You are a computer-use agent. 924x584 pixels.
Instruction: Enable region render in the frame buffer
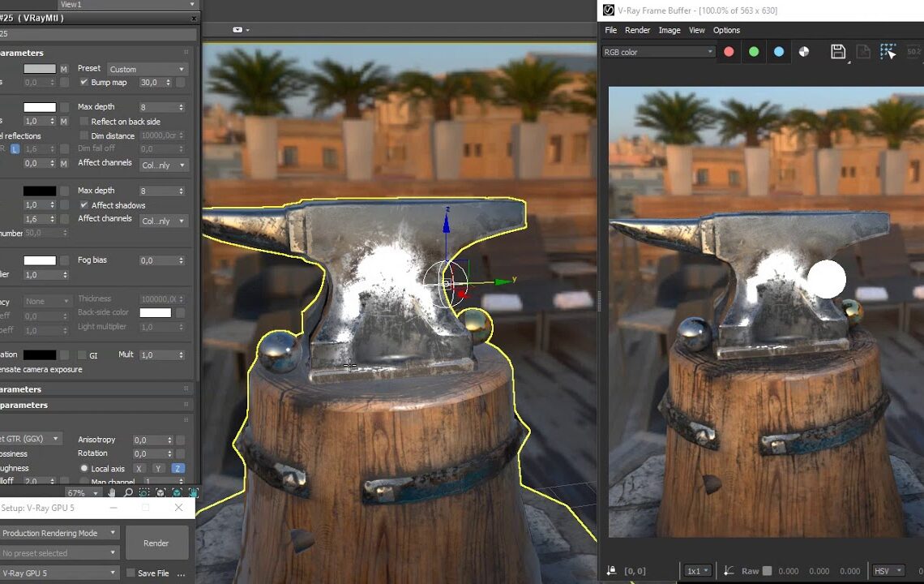pyautogui.click(x=888, y=50)
